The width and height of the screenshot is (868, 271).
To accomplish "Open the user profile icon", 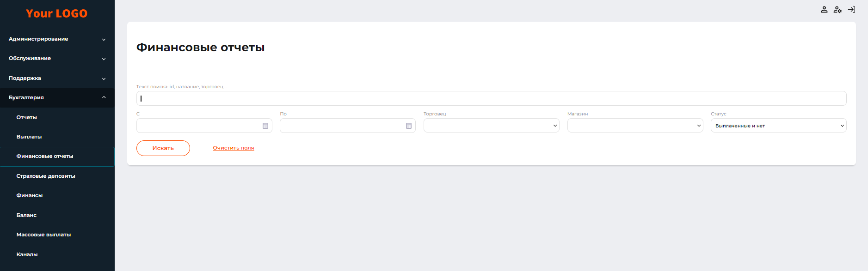I will (x=824, y=10).
